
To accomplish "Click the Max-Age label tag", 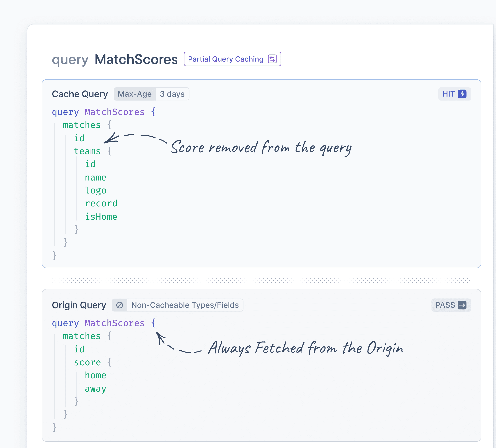I will (x=135, y=94).
